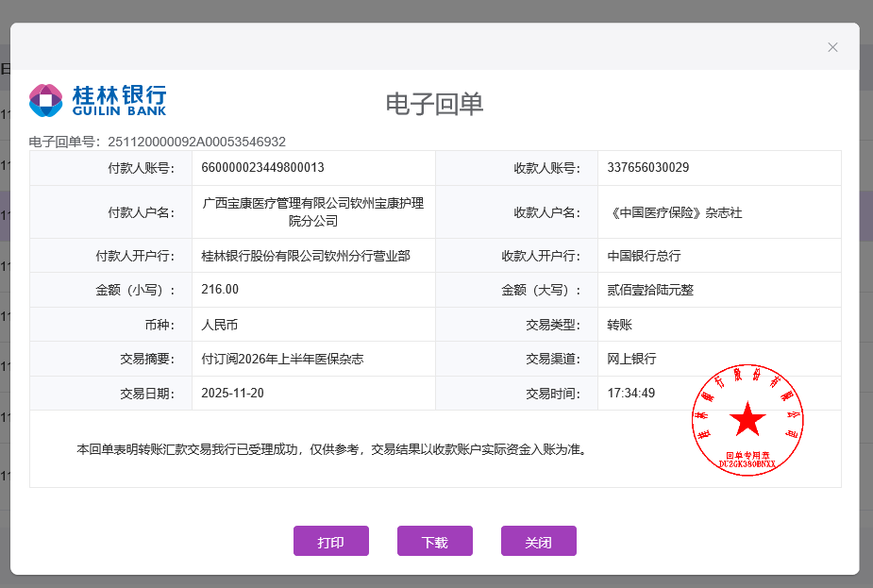
Task: Select the electronic receipt number text
Action: point(158,142)
